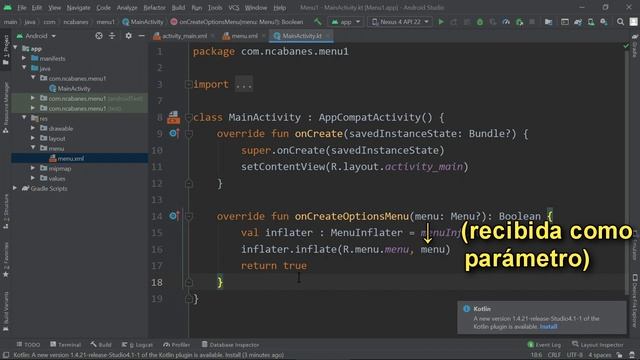Click the user account icon in toolbar
This screenshot has width=640, height=360.
tap(633, 22)
